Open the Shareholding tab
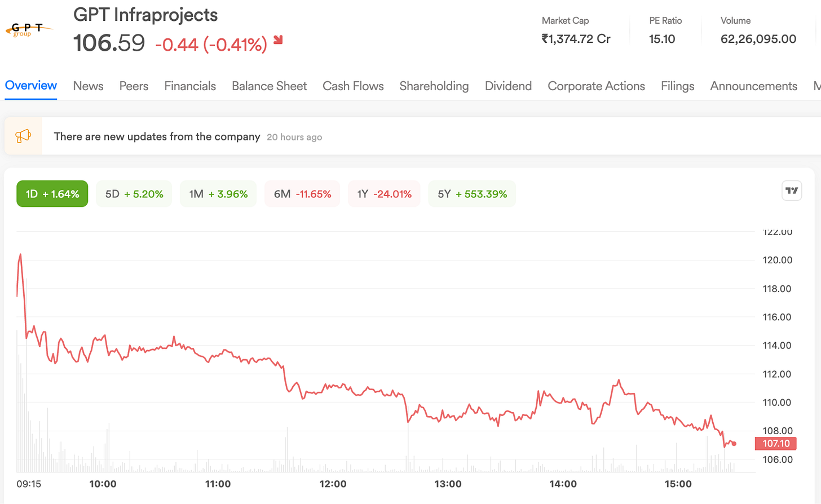Viewport: 821px width, 504px height. 434,86
